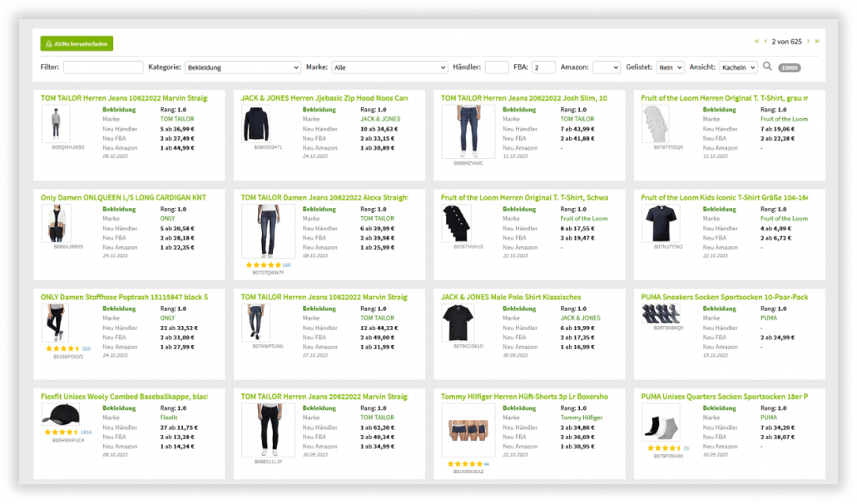Click the Tommy Hilfiger boxershorts image
This screenshot has width=857, height=504.
[x=468, y=430]
